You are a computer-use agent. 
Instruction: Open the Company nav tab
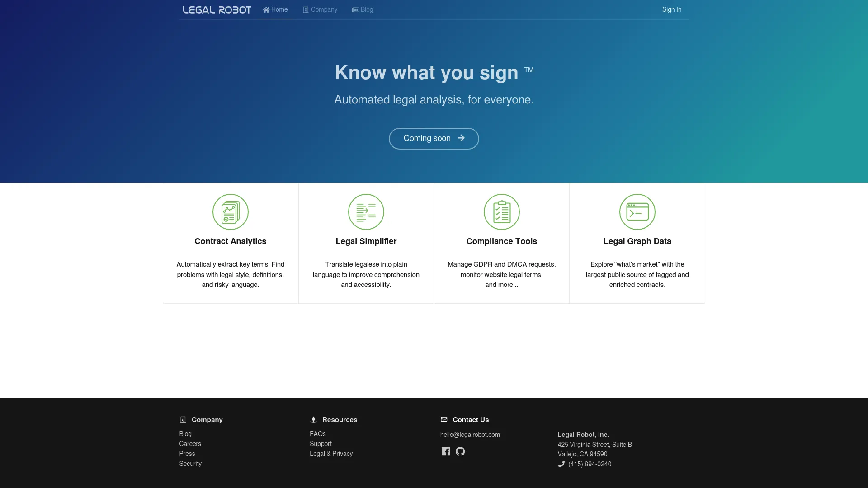(320, 9)
